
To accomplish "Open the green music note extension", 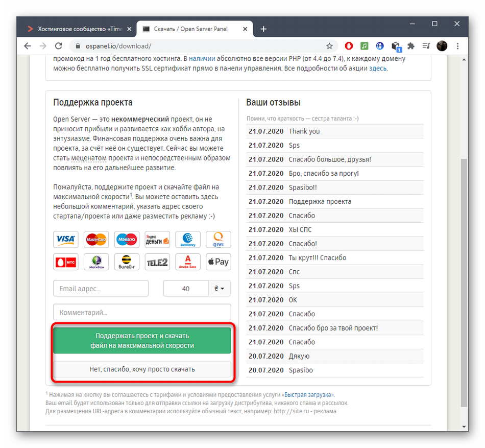I will pos(365,46).
